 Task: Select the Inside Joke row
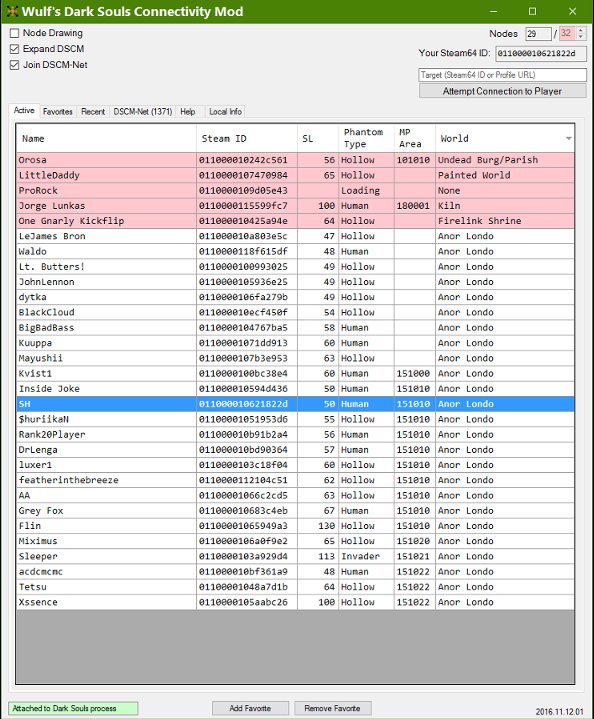(295, 388)
